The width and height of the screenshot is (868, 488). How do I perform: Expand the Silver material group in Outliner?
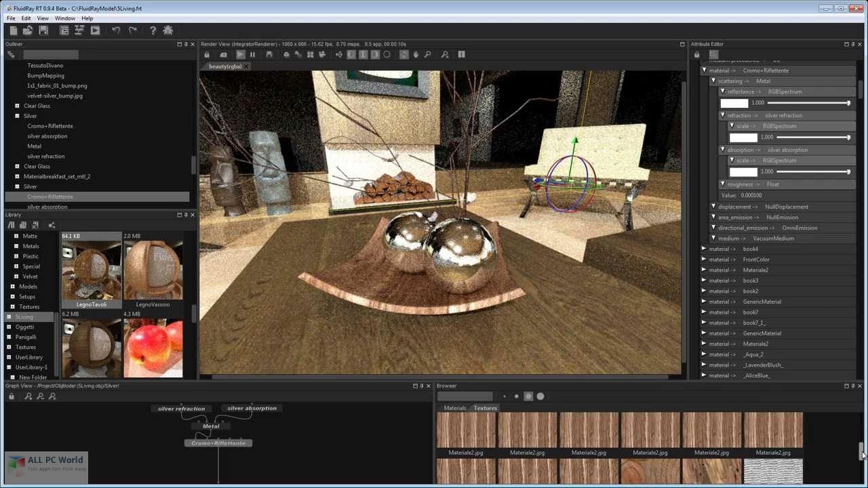coord(16,116)
